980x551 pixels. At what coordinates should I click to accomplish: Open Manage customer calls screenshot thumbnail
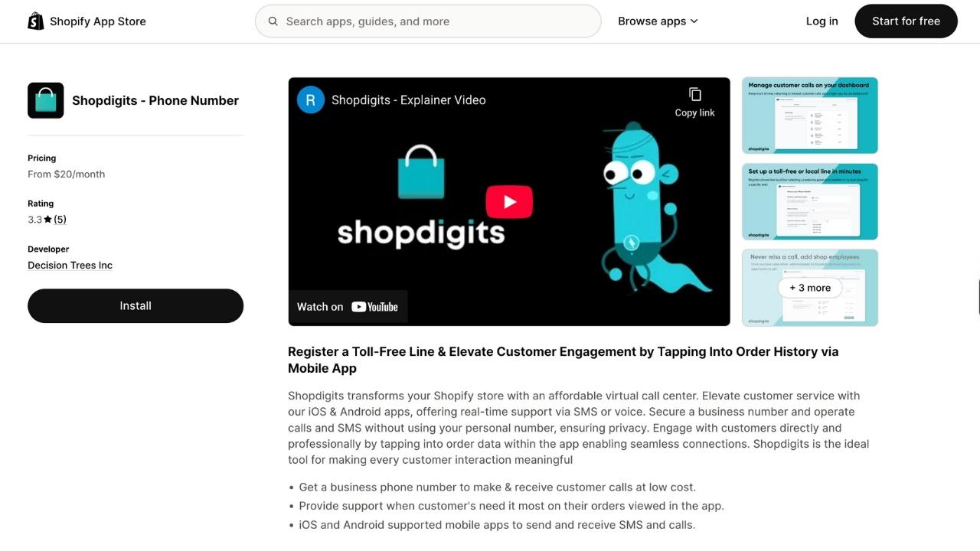(x=810, y=116)
